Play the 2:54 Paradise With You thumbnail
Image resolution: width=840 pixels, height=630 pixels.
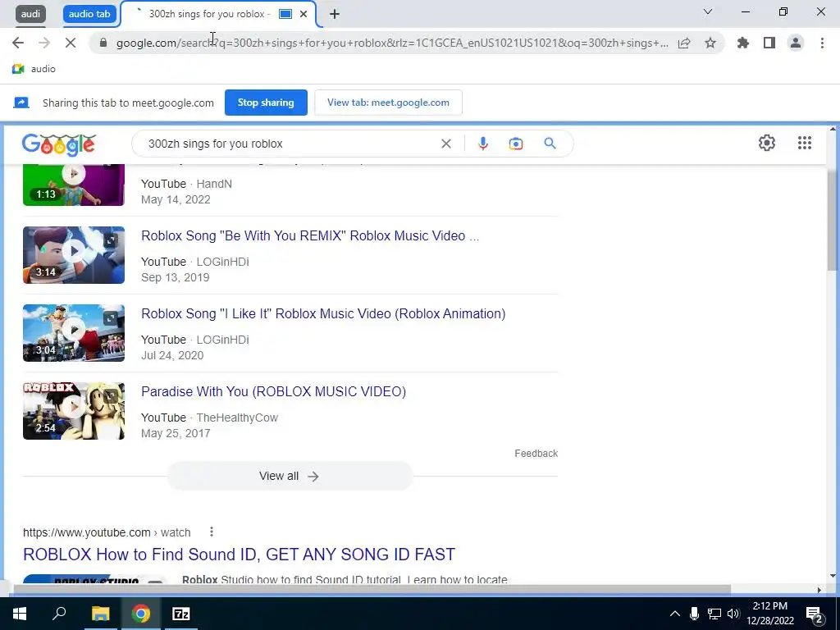[x=73, y=411]
